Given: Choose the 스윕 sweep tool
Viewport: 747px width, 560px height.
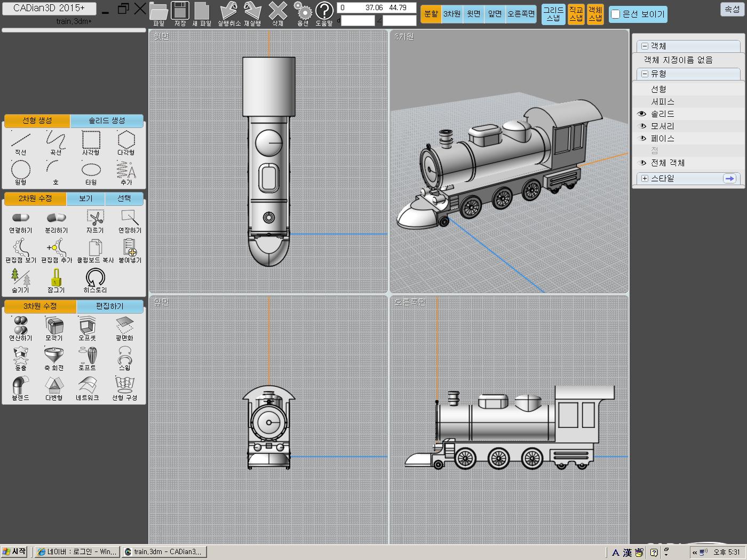Looking at the screenshot, I should click(x=124, y=359).
